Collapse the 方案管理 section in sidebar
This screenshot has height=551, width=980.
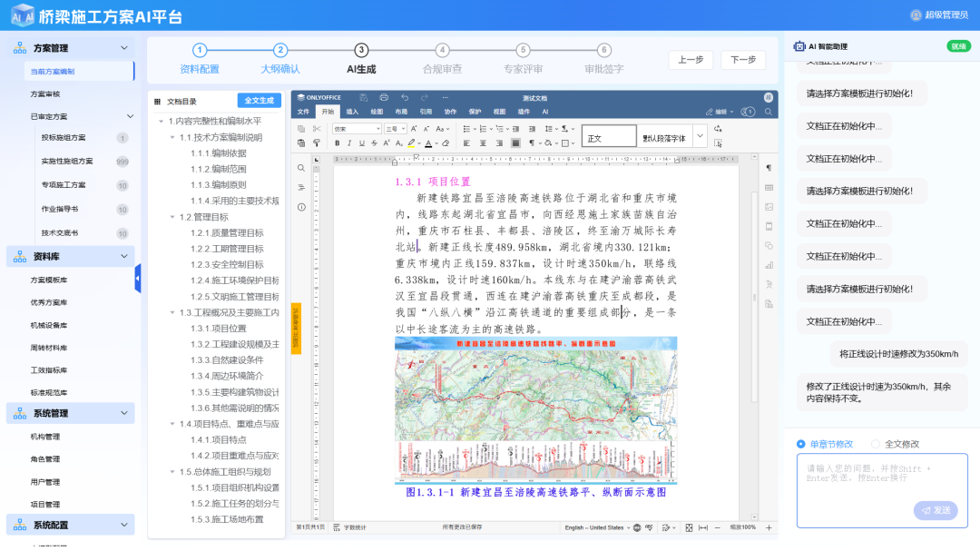click(124, 48)
